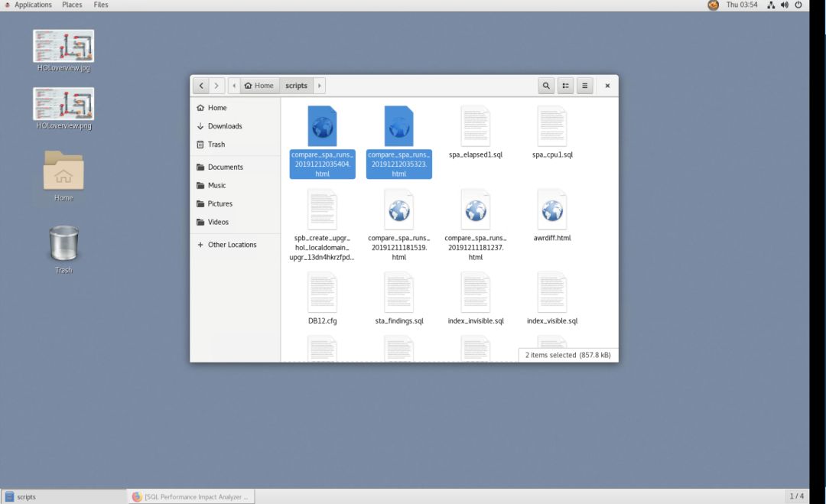Click HOLoverview.jpg desktop thumbnail

pyautogui.click(x=63, y=47)
